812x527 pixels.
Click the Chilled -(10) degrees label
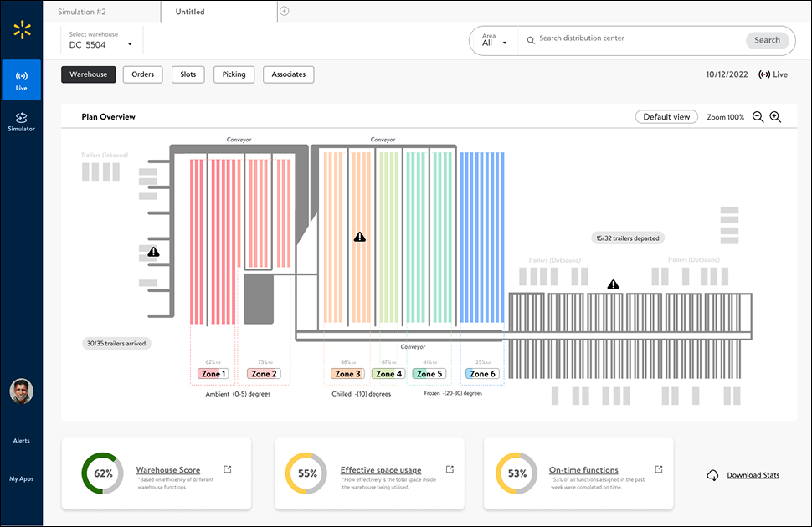tap(361, 394)
